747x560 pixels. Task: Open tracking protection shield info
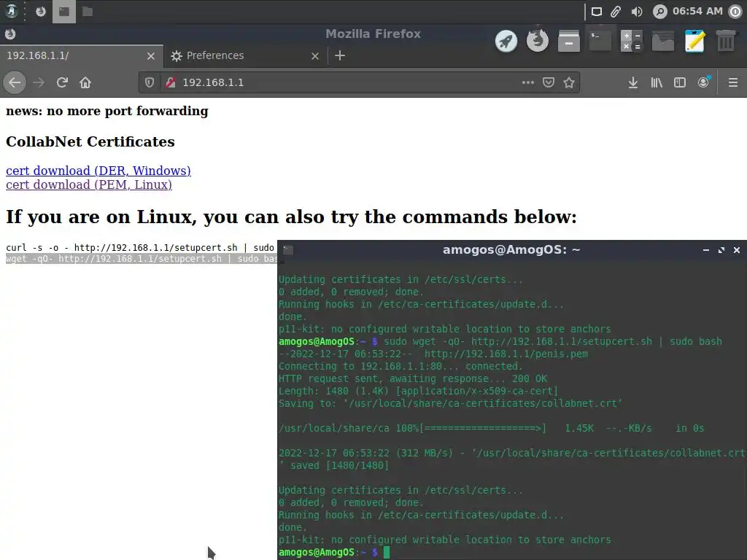[150, 82]
